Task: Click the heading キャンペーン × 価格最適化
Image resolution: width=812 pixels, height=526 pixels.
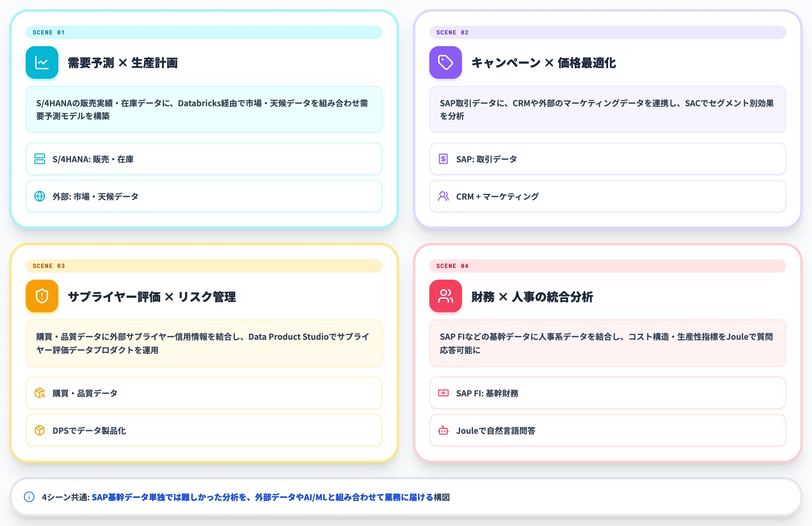Action: (x=543, y=63)
